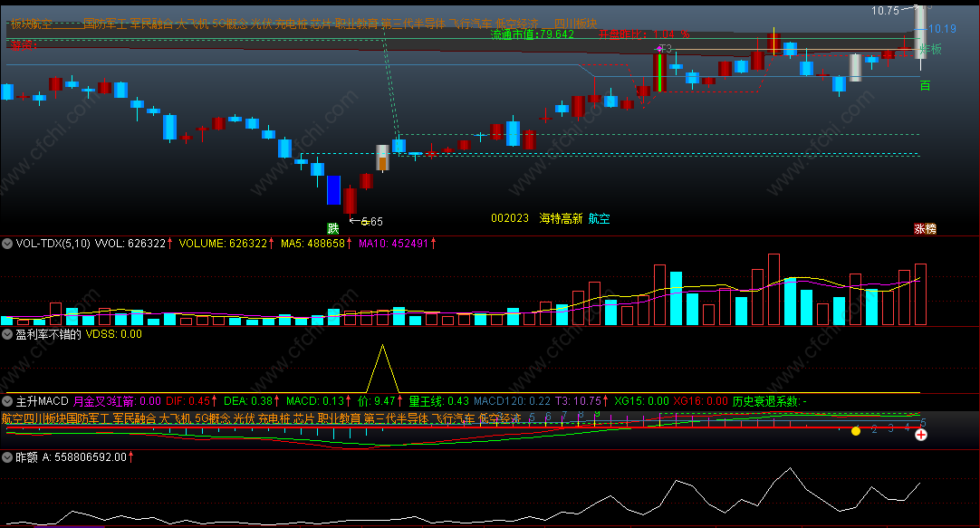Click the red plus circle icon in MACD panel
980x528 pixels.
920,435
